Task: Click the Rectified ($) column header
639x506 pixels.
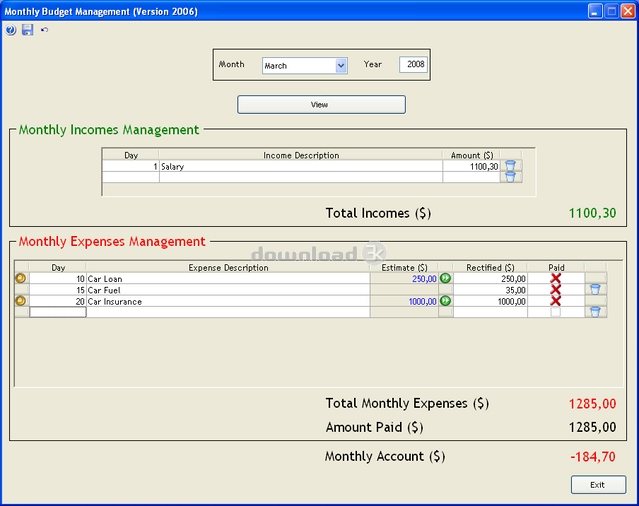Action: click(490, 268)
